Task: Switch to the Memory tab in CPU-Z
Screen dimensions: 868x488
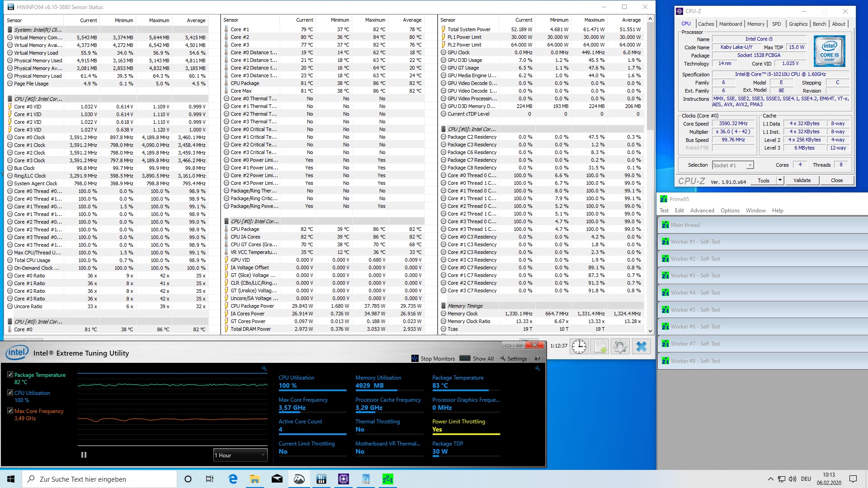Action: click(755, 24)
